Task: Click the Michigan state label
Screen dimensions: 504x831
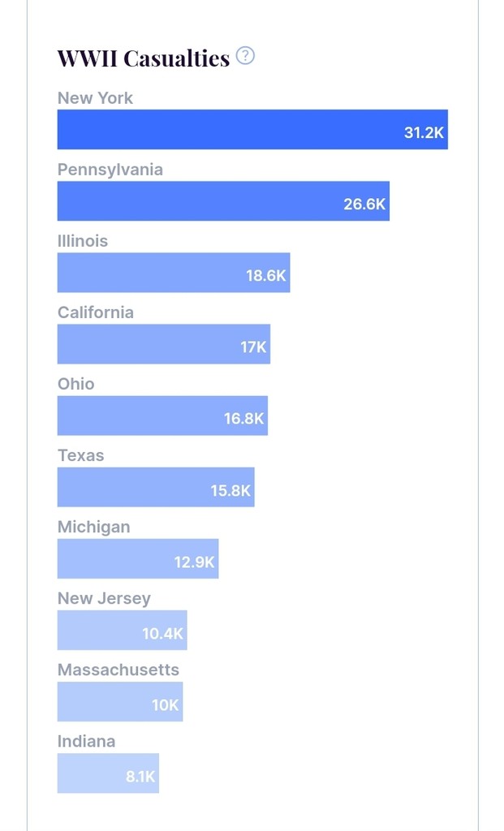Action: click(93, 527)
